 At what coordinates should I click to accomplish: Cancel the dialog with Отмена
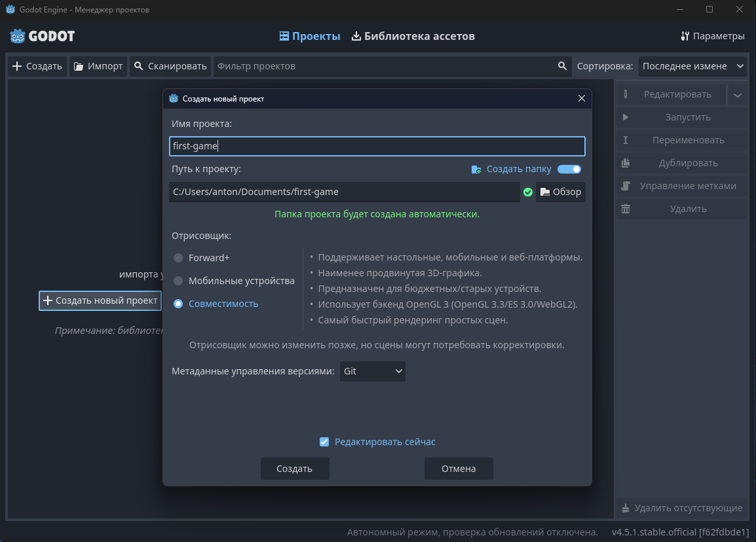[x=459, y=469]
